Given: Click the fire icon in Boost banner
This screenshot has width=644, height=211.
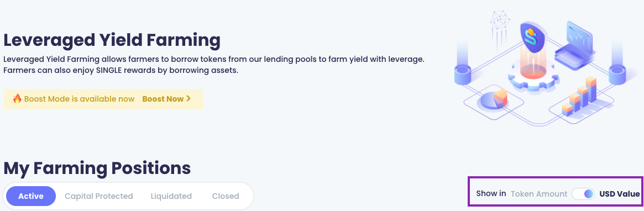Looking at the screenshot, I should tap(17, 99).
